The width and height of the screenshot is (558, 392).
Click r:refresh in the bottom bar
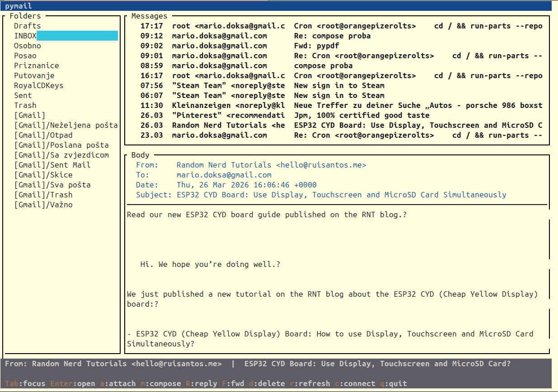tap(310, 384)
